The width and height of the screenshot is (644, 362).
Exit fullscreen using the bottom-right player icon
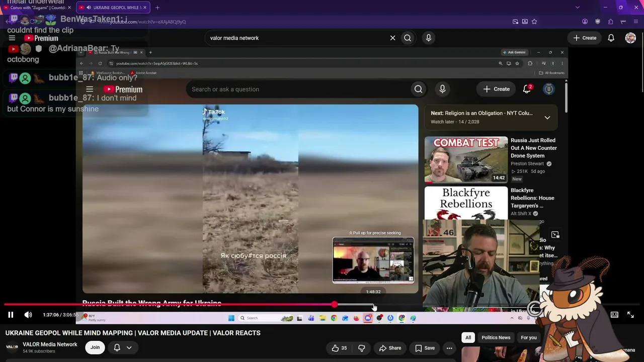(x=630, y=315)
